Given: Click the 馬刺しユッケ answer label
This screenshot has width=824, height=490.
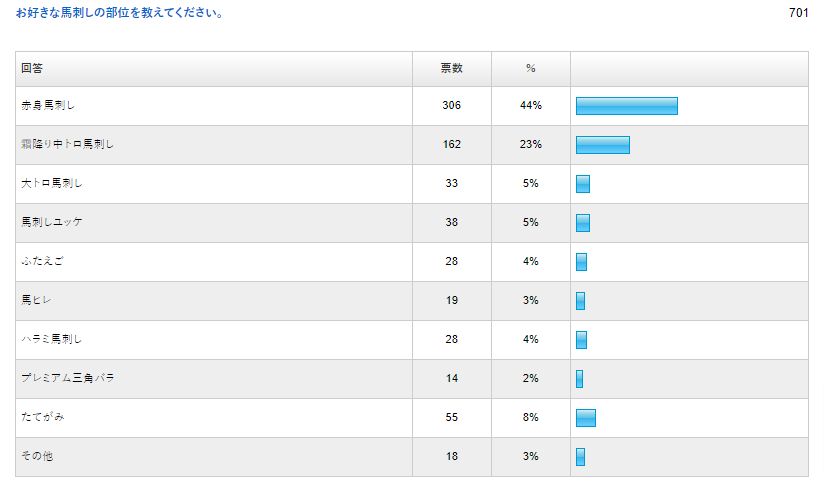Looking at the screenshot, I should (52, 223).
